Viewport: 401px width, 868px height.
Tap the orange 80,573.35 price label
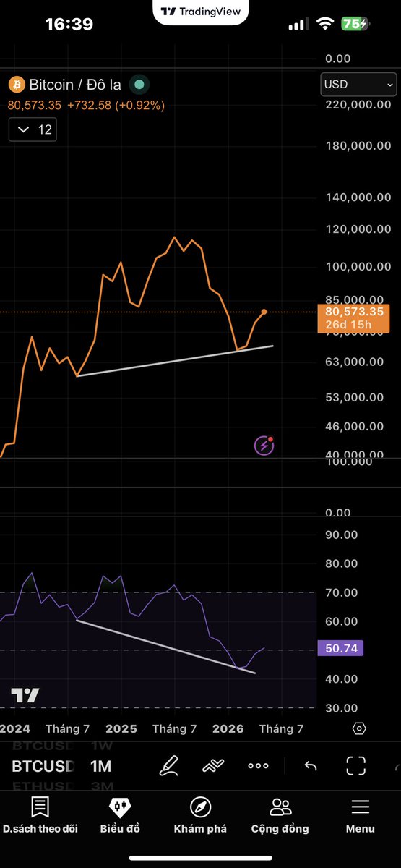pos(353,318)
